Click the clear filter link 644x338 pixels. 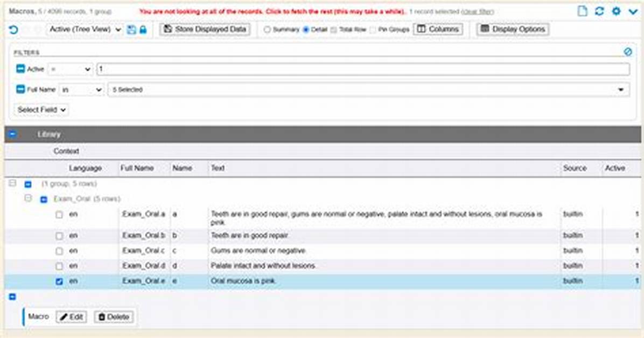coord(477,11)
